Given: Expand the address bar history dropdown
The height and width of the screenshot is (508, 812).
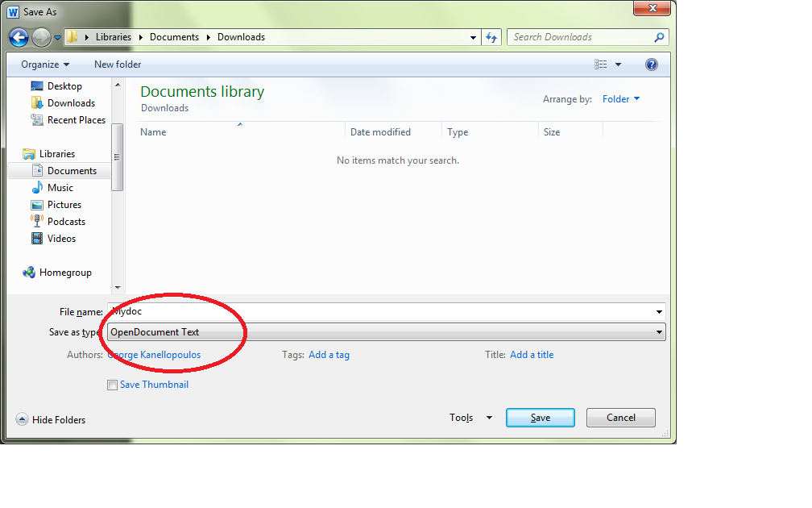Looking at the screenshot, I should point(473,37).
